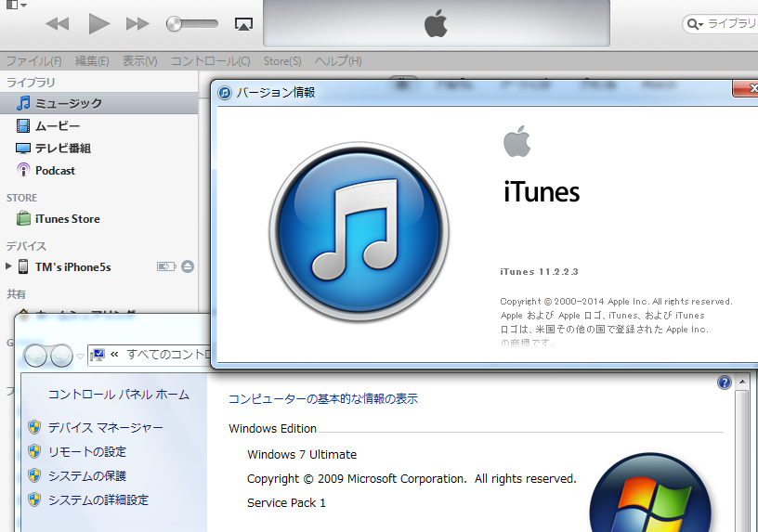Adjust the iTunes volume slider
Image resolution: width=758 pixels, height=532 pixels.
click(x=192, y=24)
